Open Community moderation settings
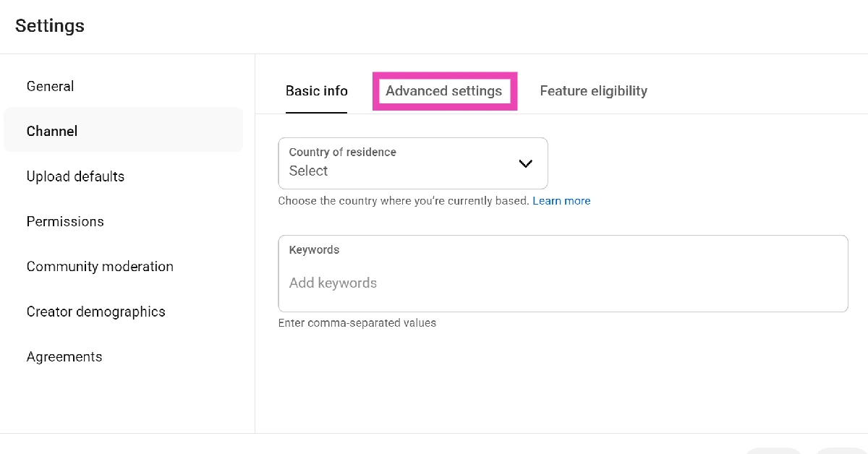This screenshot has width=868, height=454. coord(100,266)
